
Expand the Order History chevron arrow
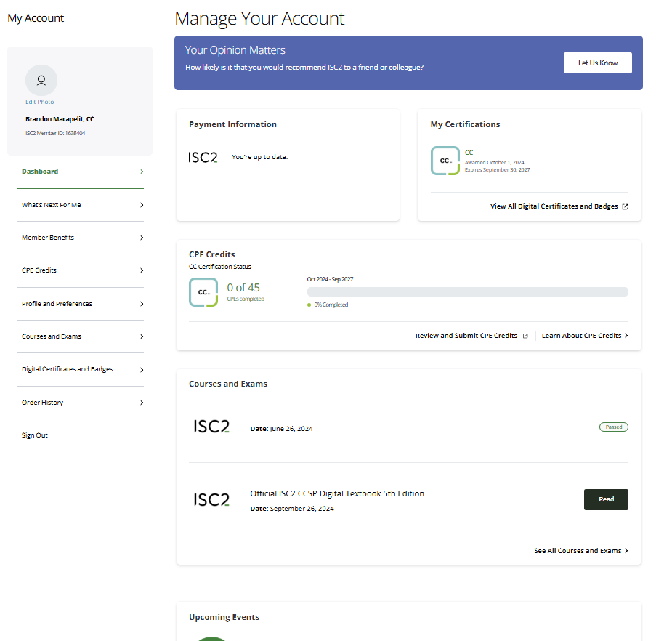(142, 403)
